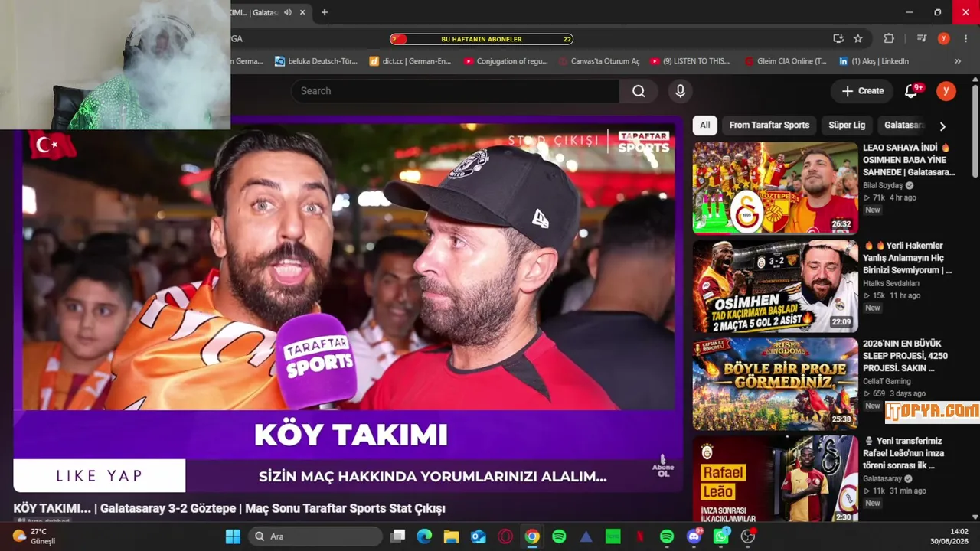Open the Rafael Leão imza video thumbnail
The height and width of the screenshot is (551, 980).
point(776,481)
